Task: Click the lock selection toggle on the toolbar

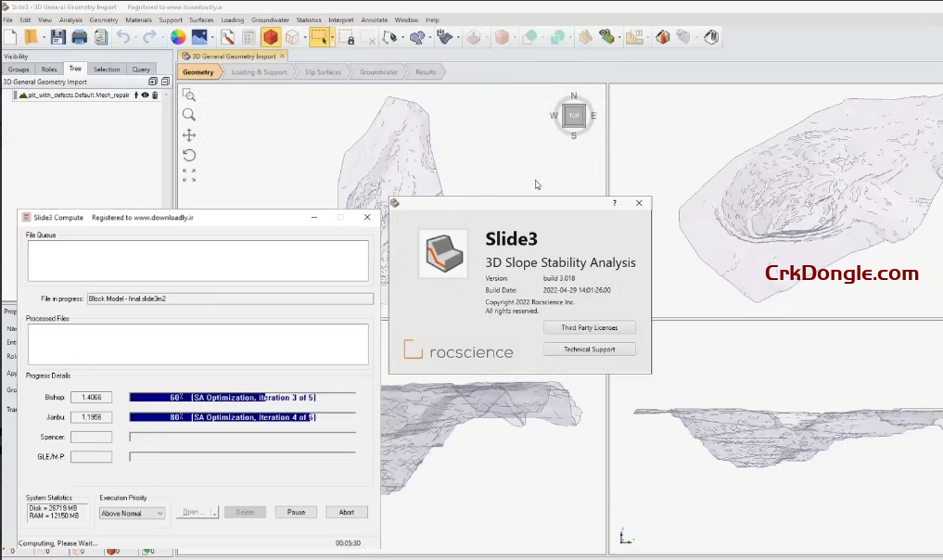Action: point(349,37)
